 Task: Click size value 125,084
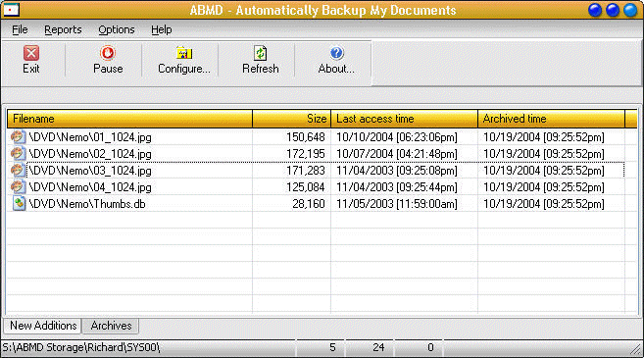pyautogui.click(x=306, y=187)
